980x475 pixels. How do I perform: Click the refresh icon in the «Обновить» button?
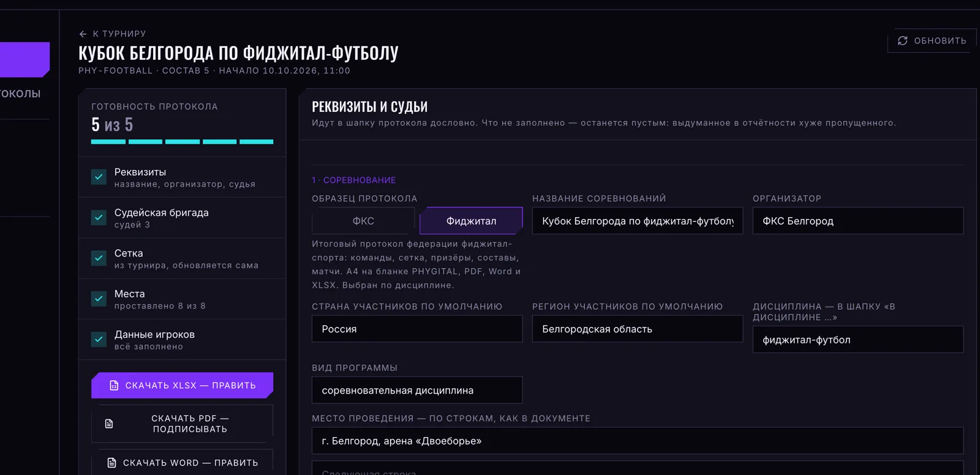902,40
